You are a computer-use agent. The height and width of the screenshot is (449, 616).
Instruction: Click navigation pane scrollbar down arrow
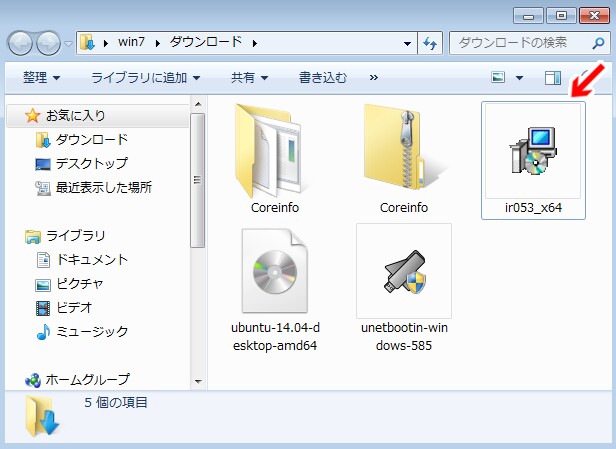coord(198,381)
